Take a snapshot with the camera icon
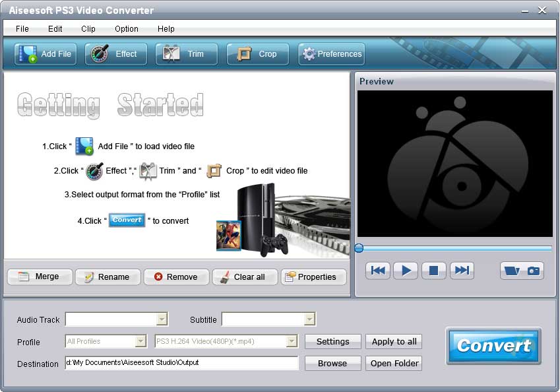This screenshot has height=392, width=560. pyautogui.click(x=534, y=271)
